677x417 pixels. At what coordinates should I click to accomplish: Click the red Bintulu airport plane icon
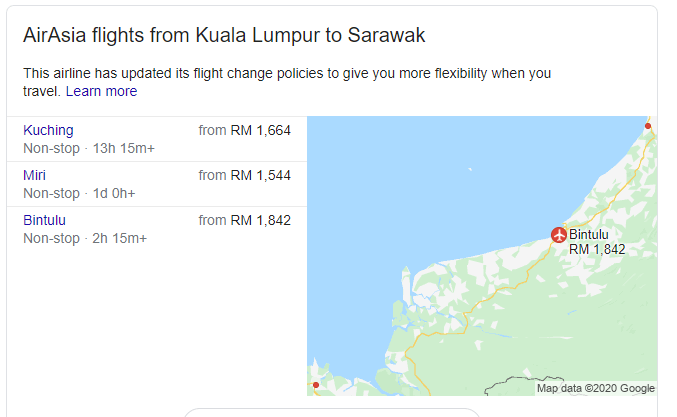pos(559,235)
